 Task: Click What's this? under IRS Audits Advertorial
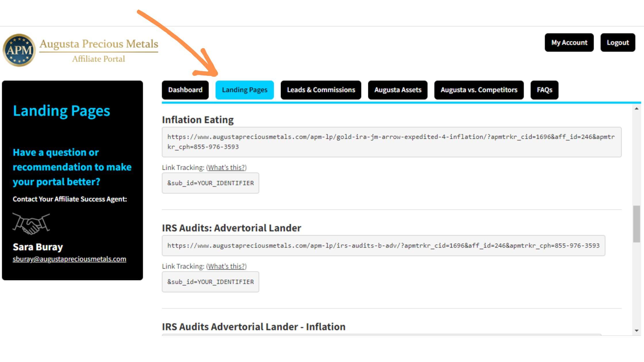click(226, 266)
